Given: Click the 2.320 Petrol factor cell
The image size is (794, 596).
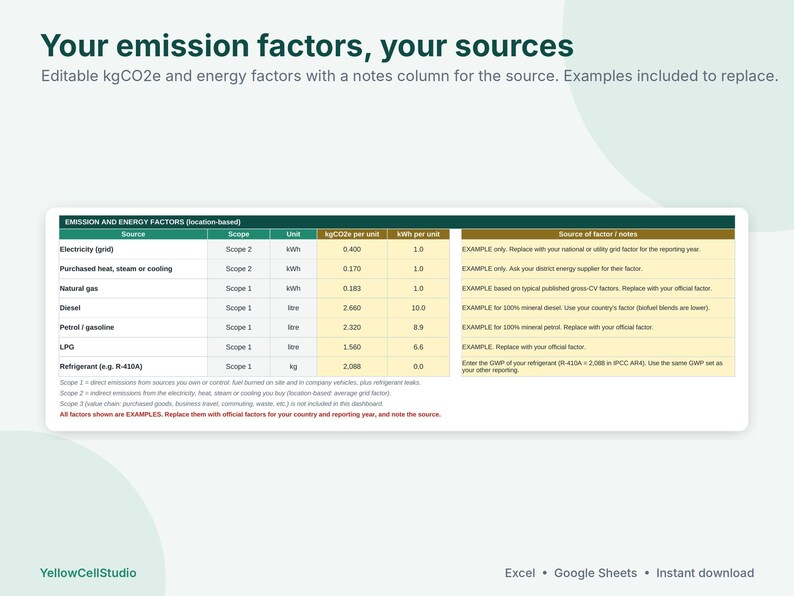Looking at the screenshot, I should pyautogui.click(x=352, y=328).
